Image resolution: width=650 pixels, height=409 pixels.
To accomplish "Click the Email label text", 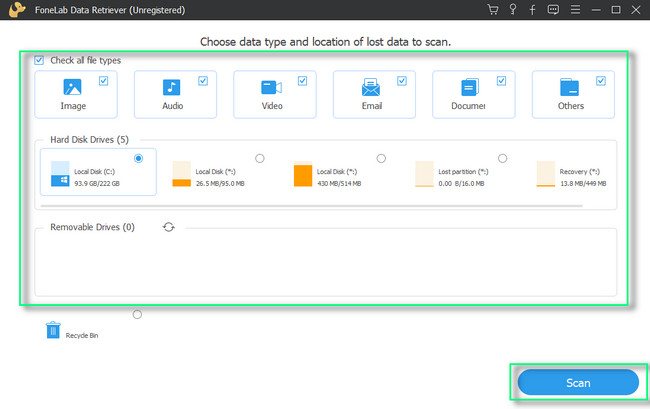I will 372,106.
